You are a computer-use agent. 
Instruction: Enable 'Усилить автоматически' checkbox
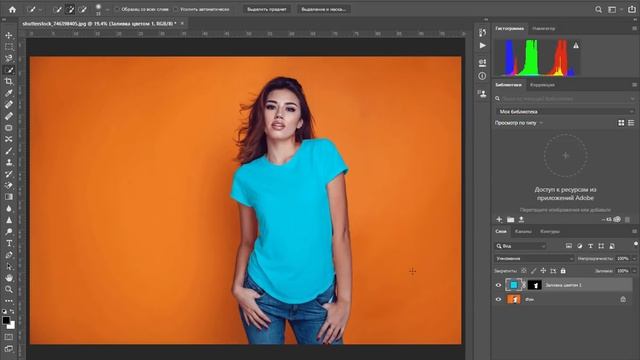pos(176,9)
